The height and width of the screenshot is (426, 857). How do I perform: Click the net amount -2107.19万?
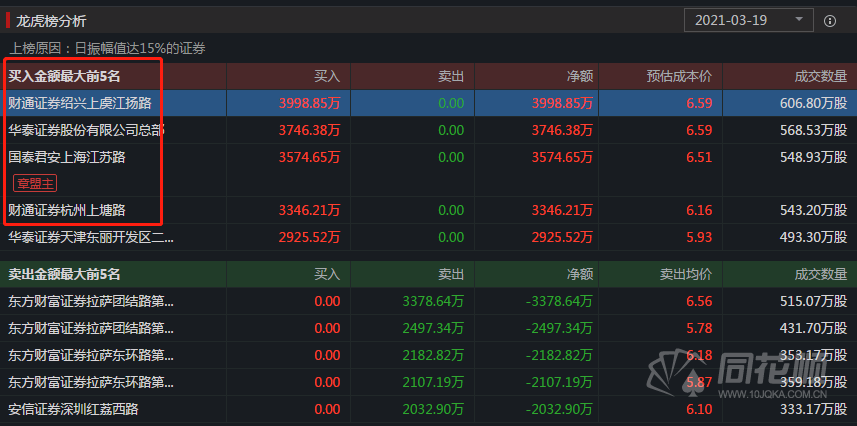click(560, 382)
